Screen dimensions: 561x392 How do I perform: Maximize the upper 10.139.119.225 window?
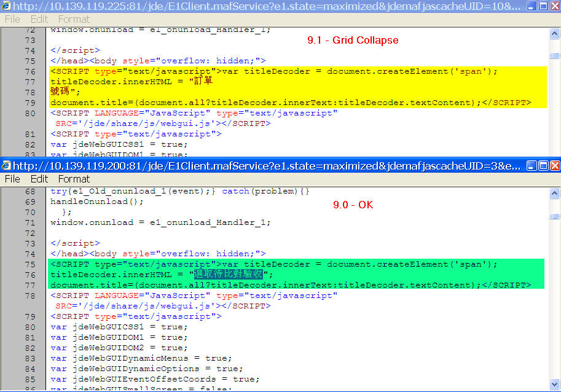tap(543, 6)
